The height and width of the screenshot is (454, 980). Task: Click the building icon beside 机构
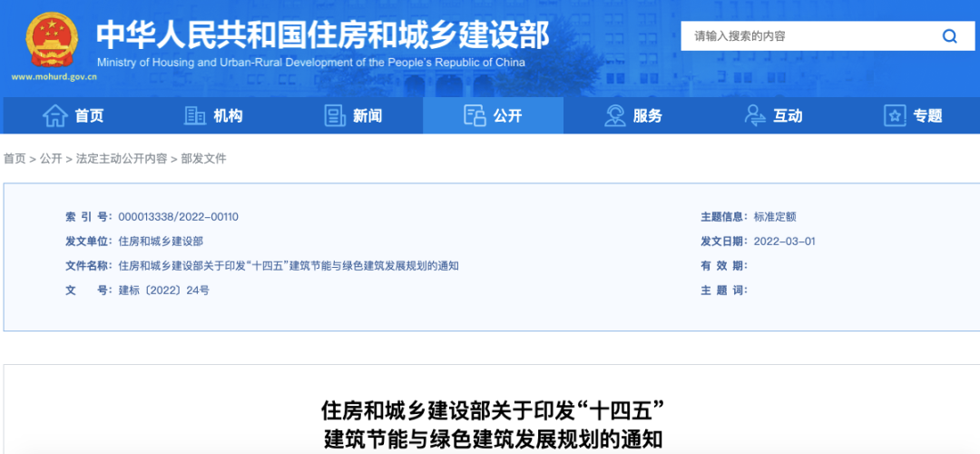[x=195, y=115]
